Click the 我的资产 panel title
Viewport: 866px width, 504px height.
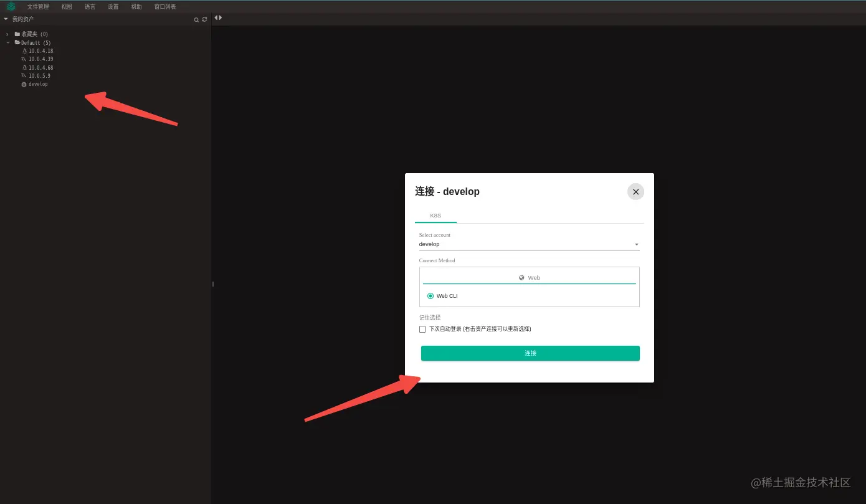pyautogui.click(x=23, y=19)
